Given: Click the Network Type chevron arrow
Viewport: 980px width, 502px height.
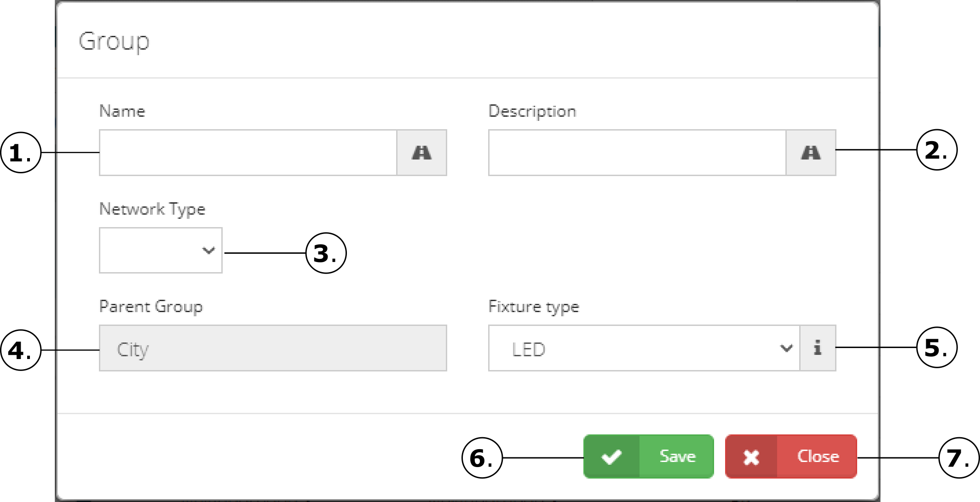Looking at the screenshot, I should point(208,251).
